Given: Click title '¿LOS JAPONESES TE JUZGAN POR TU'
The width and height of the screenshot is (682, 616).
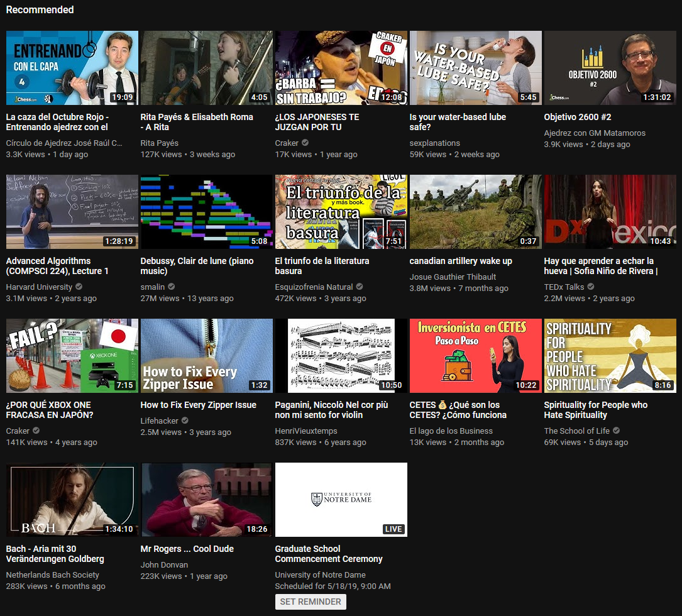Looking at the screenshot, I should click(x=317, y=122).
